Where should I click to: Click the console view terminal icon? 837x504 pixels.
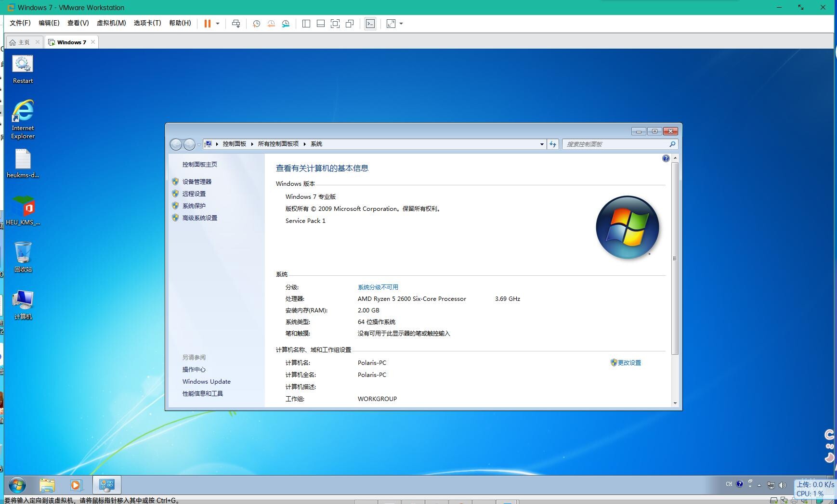[x=370, y=24]
